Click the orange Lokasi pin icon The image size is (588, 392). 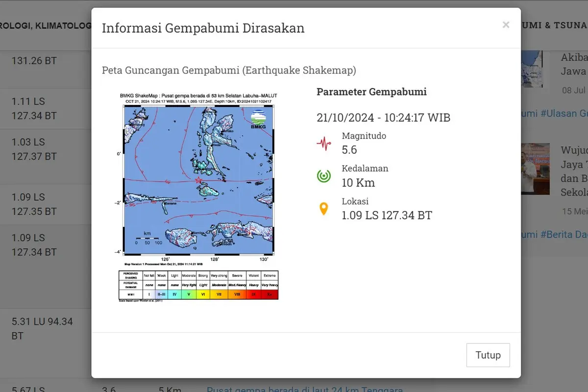323,209
